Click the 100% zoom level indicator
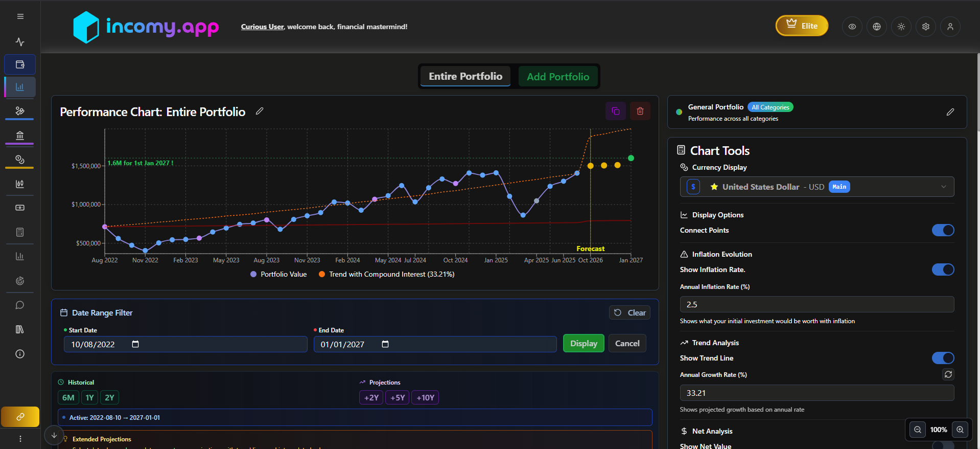980x449 pixels. (x=939, y=430)
